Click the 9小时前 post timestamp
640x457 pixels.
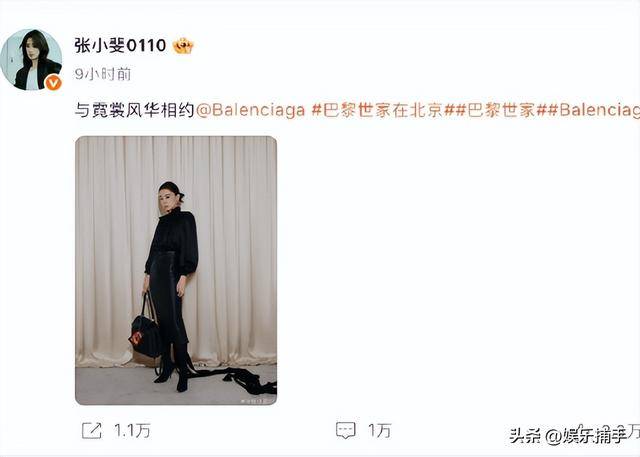point(103,74)
